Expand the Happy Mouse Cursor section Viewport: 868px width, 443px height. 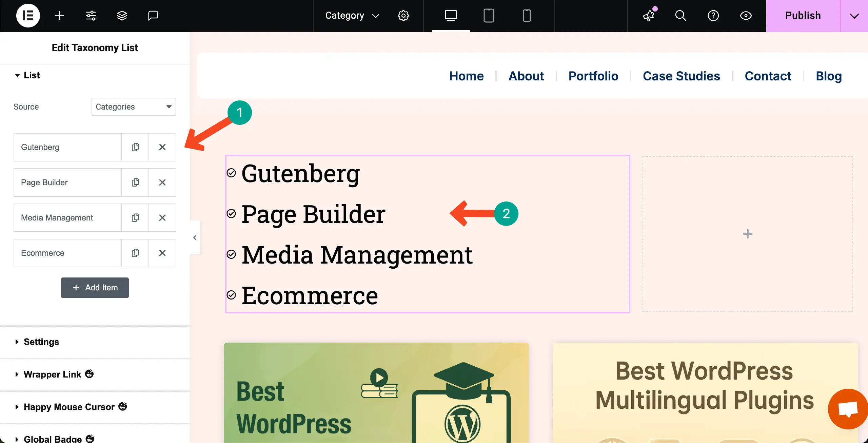[x=95, y=407]
